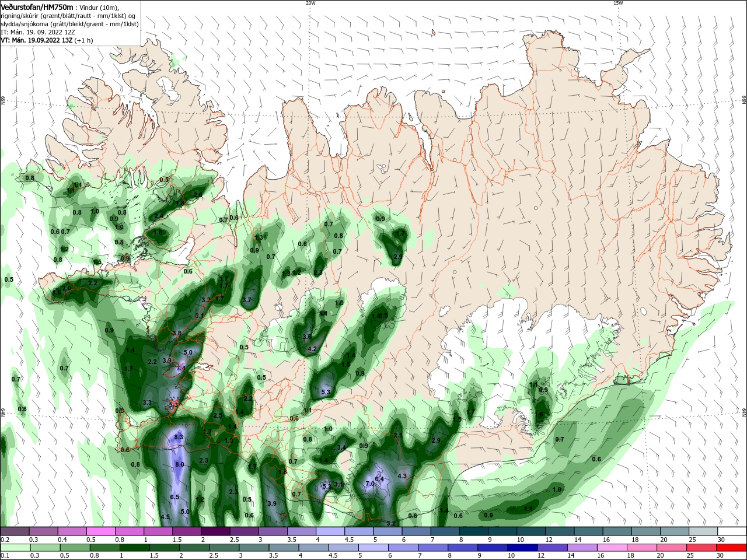Click the 'rigning/skúrir' legend description line

coord(68,16)
